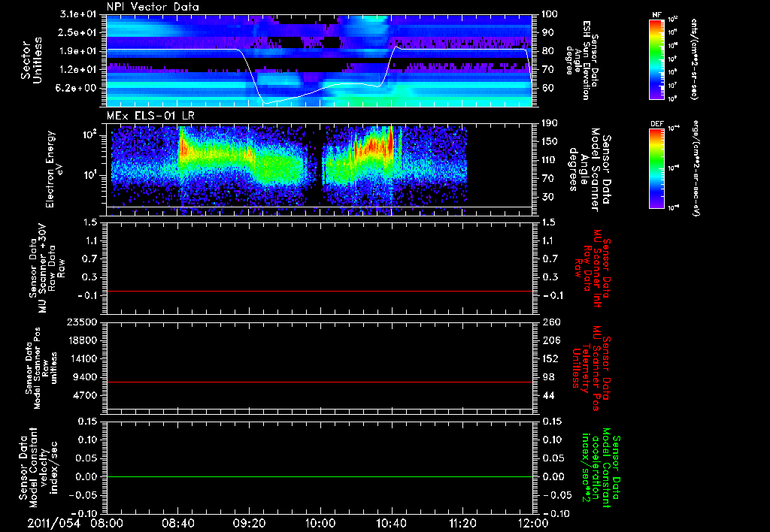Click the 'Model Scanner Angle degrees' label

click(590, 169)
